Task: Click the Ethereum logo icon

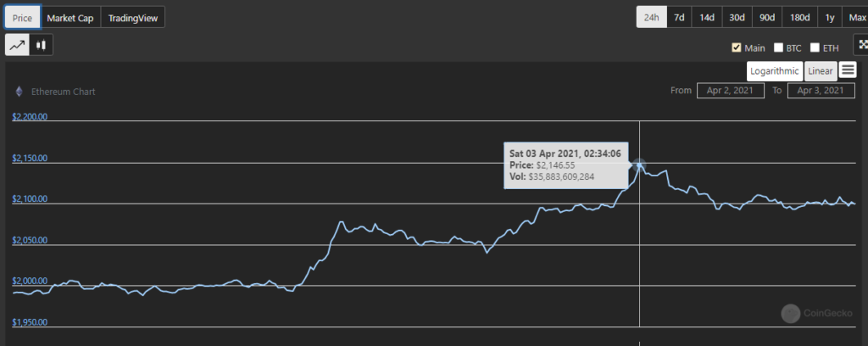Action: pyautogui.click(x=19, y=91)
